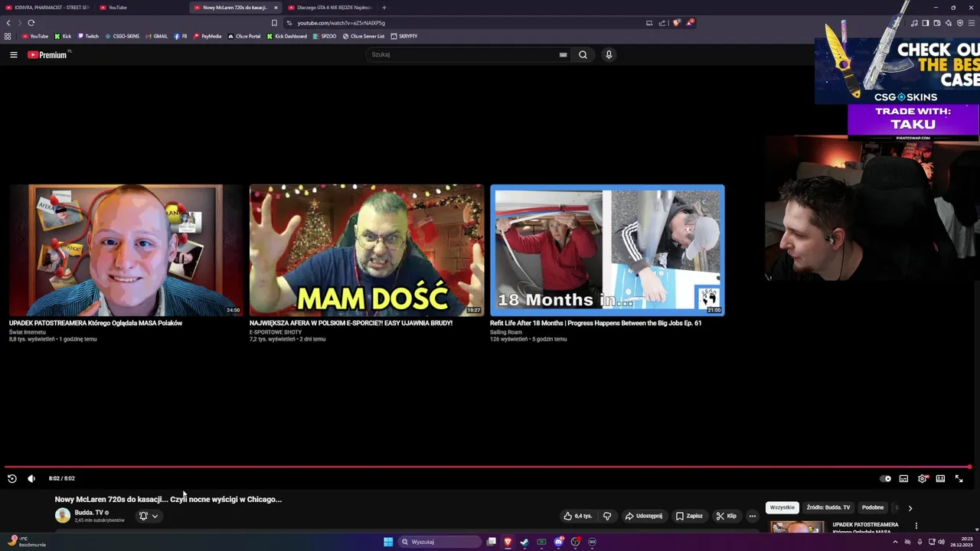
Task: Go to YouTube Premium home logo
Action: tap(48, 54)
